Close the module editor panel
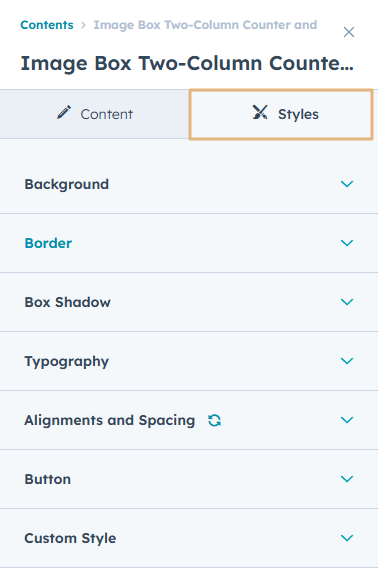This screenshot has width=378, height=568. click(349, 32)
